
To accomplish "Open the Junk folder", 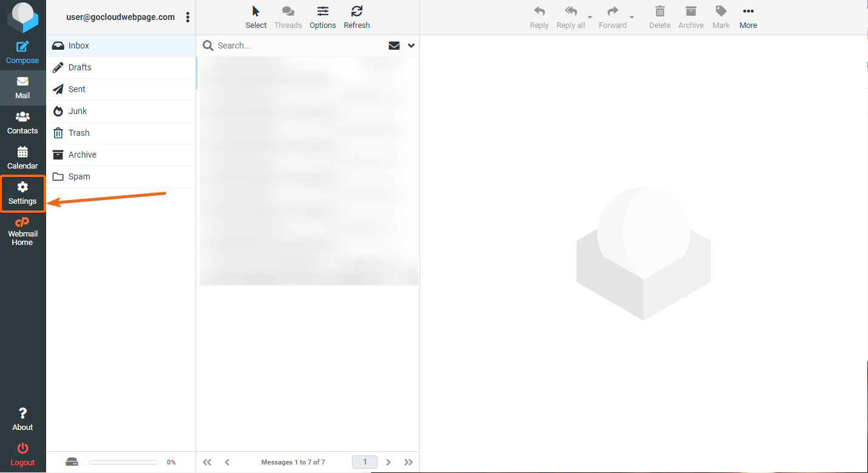I will [x=121, y=111].
